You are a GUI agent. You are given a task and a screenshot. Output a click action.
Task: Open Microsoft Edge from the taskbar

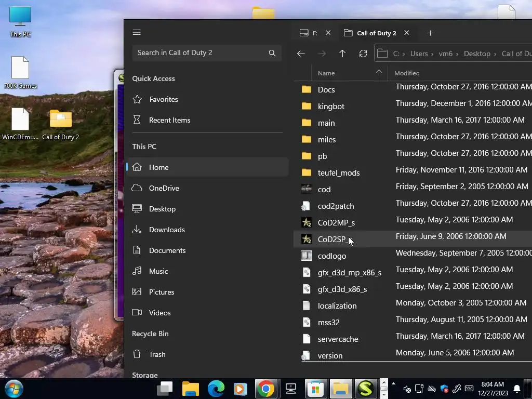pyautogui.click(x=216, y=389)
